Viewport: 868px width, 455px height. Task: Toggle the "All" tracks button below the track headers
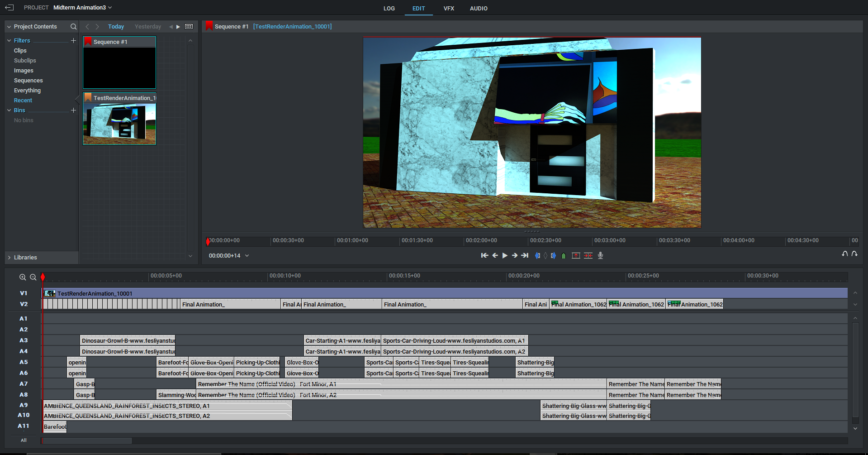[24, 440]
